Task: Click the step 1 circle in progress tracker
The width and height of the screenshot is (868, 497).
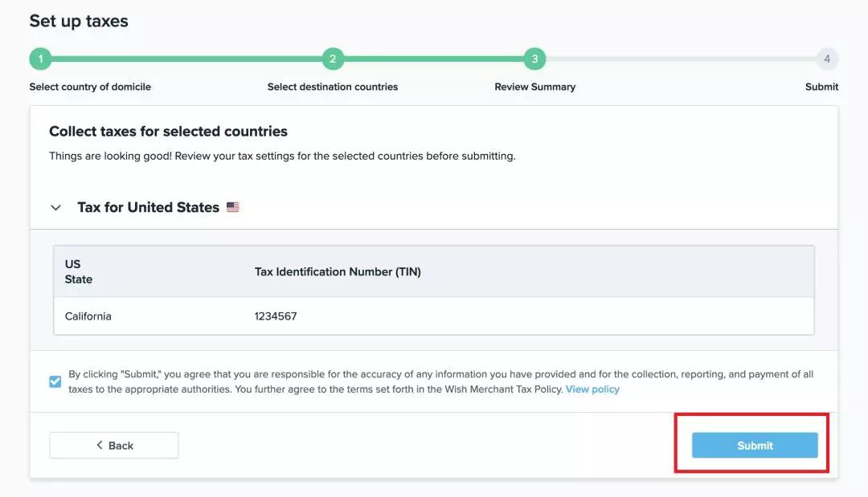Action: [x=39, y=59]
